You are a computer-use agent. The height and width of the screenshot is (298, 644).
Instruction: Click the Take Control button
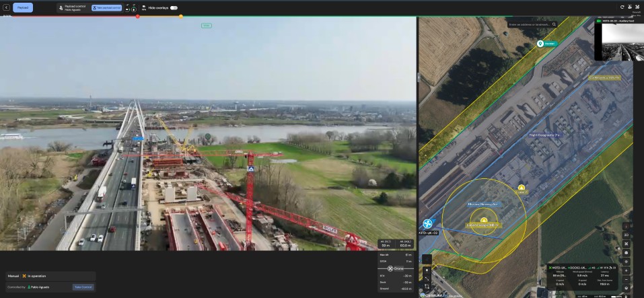pos(83,287)
